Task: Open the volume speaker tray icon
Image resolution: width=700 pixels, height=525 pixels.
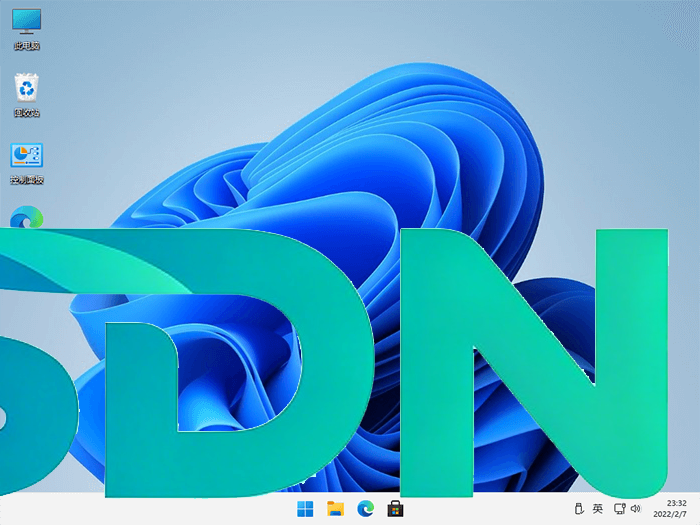Action: (x=636, y=508)
